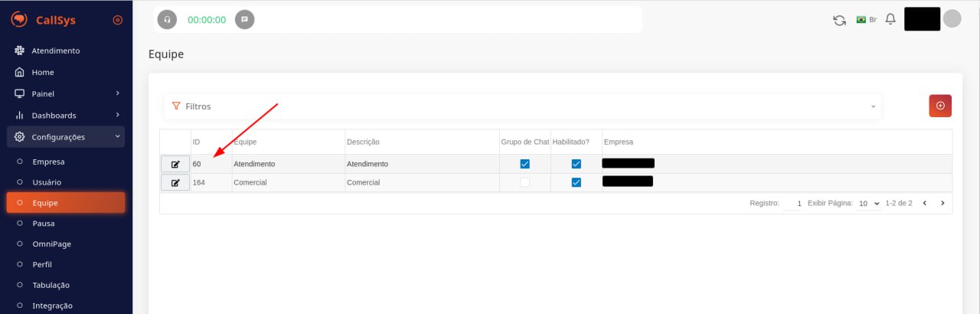This screenshot has width=980, height=314.
Task: Edit the Atendimento team row
Action: (175, 164)
